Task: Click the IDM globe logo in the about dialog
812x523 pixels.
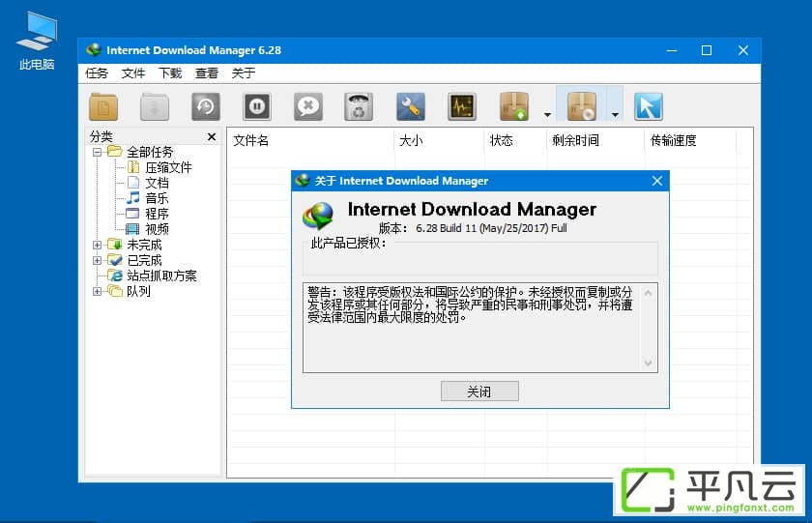Action: pos(318,216)
